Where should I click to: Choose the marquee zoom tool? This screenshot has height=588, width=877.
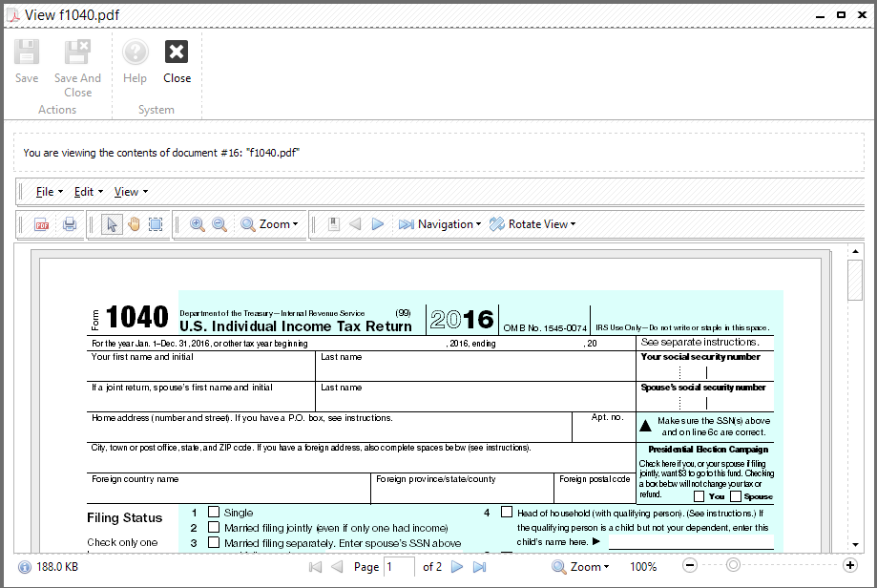156,224
